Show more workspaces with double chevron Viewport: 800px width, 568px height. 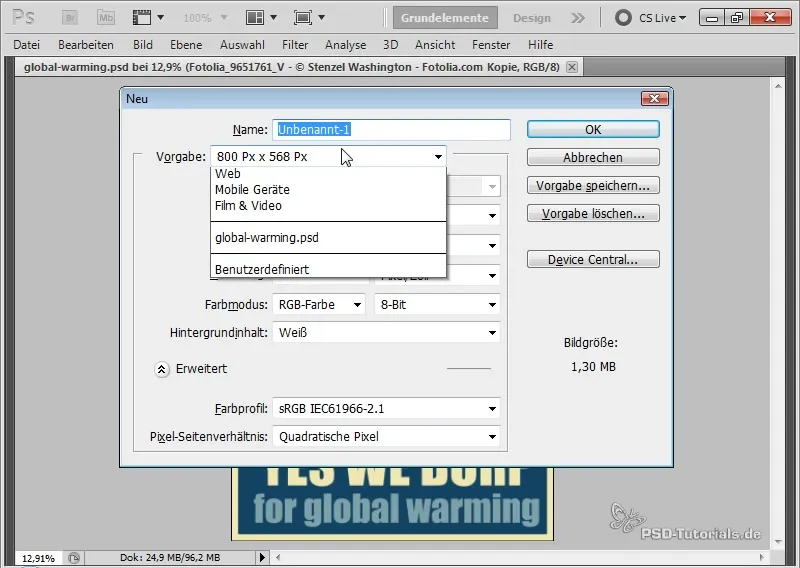578,18
